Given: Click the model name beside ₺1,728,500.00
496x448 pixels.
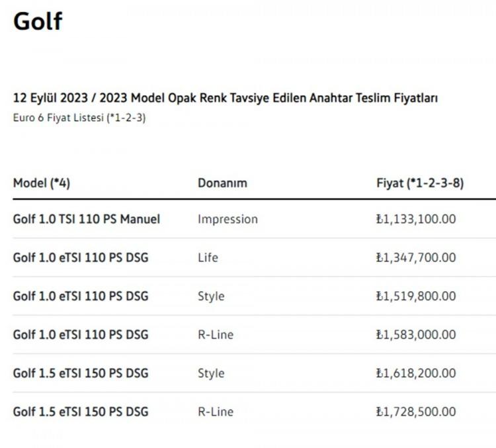Looking at the screenshot, I should pos(81,412).
